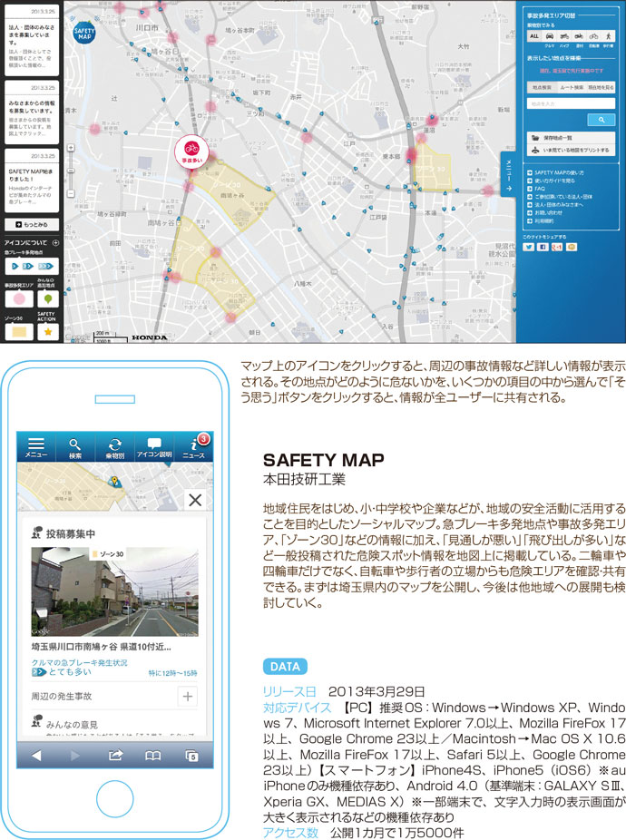Filter accident areas by pedestrian icon

pos(609,36)
